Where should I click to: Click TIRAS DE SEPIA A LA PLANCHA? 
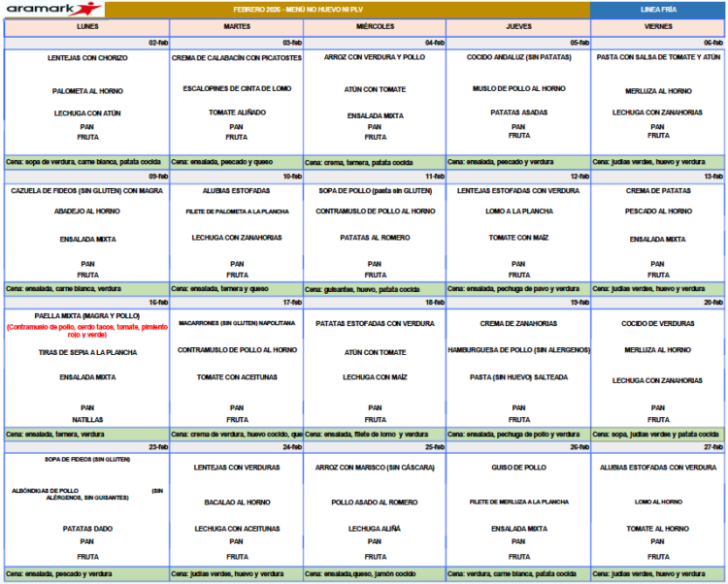point(87,352)
